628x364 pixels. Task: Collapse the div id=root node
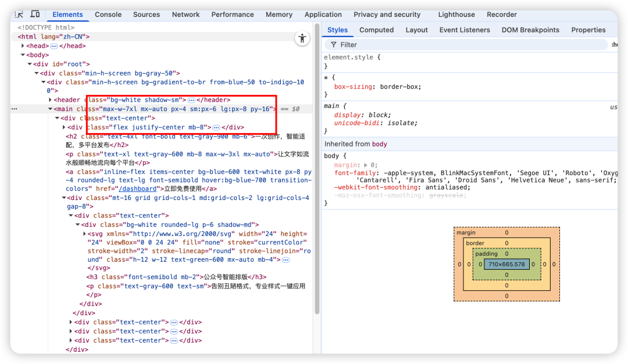(x=30, y=64)
